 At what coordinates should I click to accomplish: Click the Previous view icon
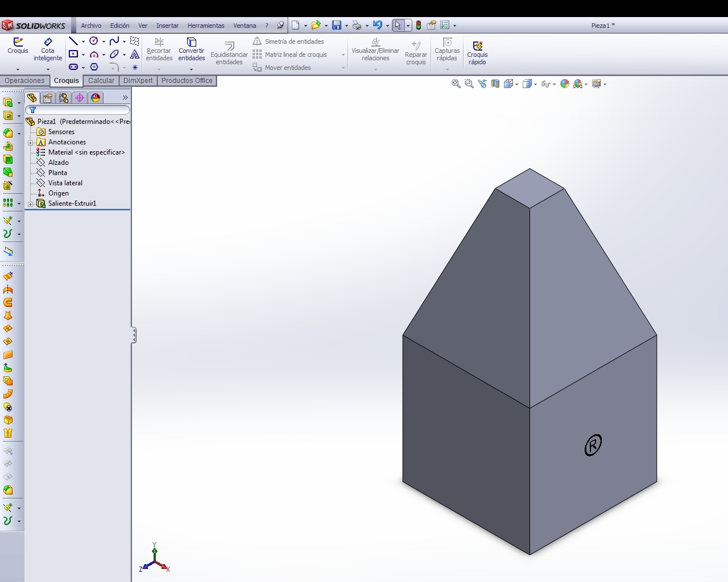click(482, 84)
